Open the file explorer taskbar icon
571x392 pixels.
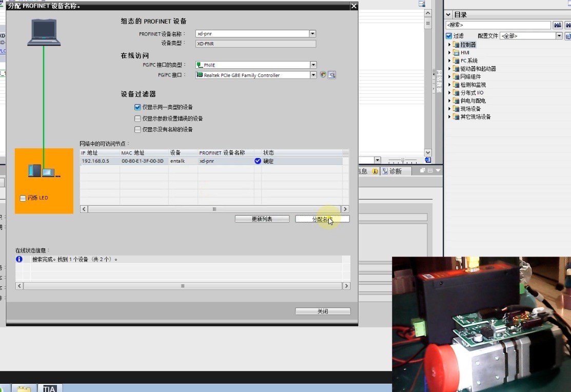tap(24, 388)
